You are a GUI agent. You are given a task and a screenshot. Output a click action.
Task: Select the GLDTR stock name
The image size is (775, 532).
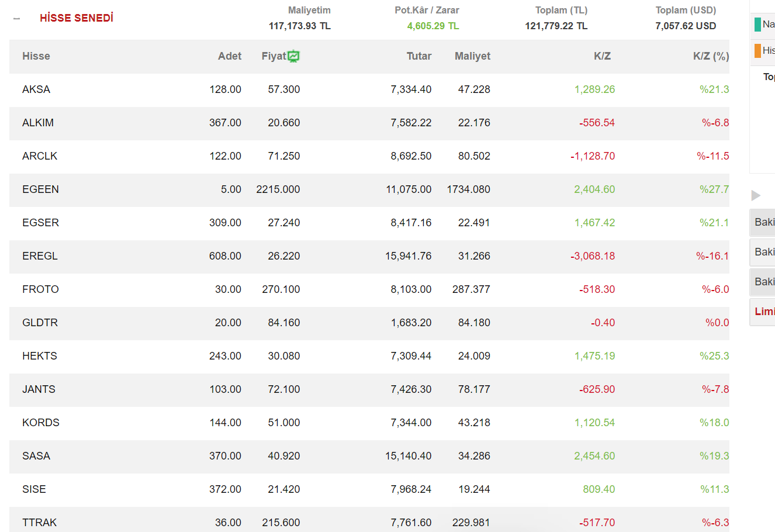pos(40,323)
